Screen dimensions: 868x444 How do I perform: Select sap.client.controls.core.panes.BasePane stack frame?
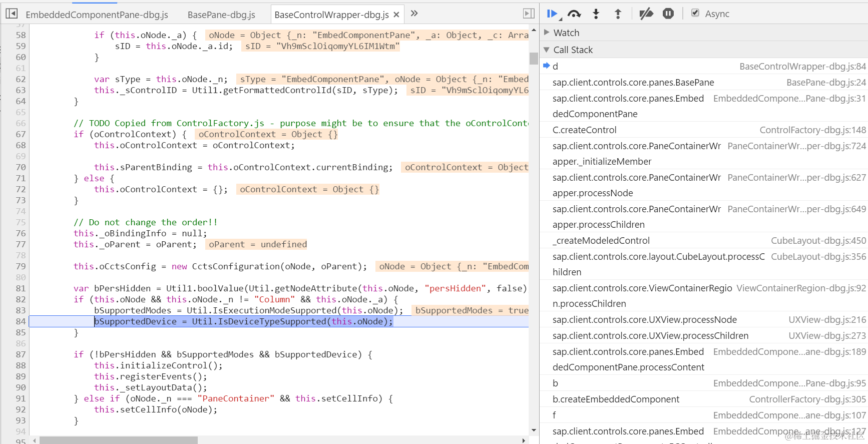click(x=633, y=83)
